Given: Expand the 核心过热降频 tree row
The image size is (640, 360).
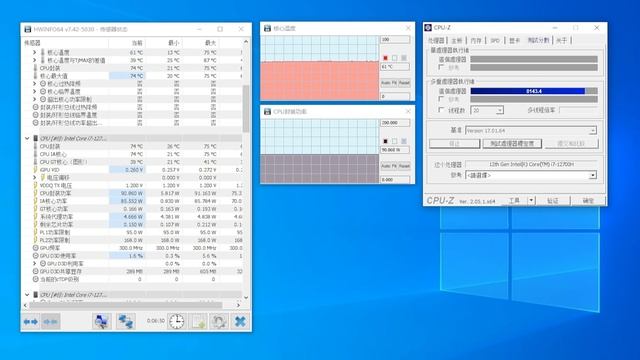Looking at the screenshot, I should [x=35, y=84].
